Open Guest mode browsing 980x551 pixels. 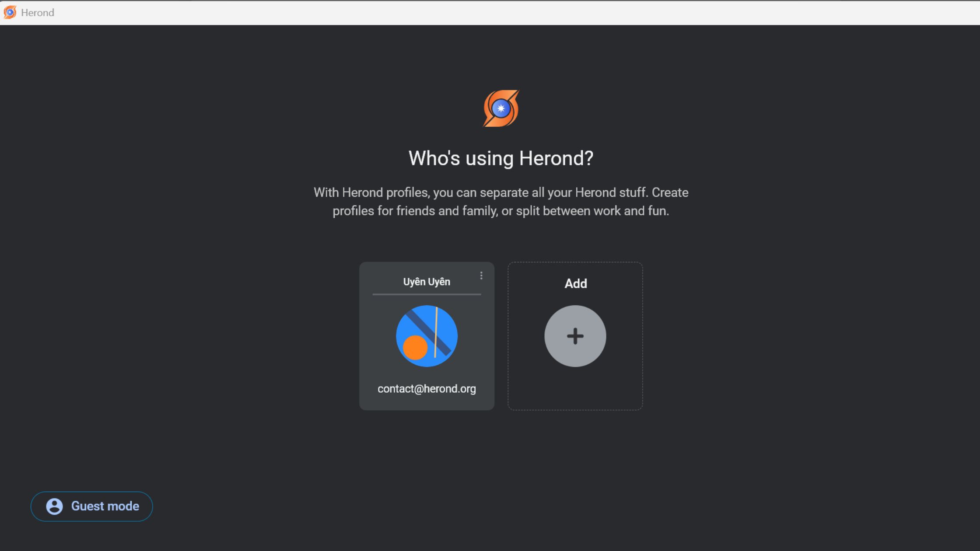click(x=105, y=506)
